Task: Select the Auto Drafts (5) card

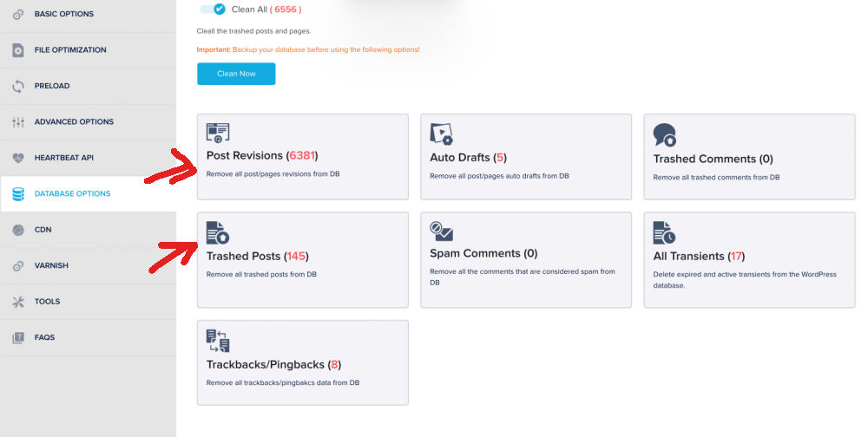Action: click(526, 157)
